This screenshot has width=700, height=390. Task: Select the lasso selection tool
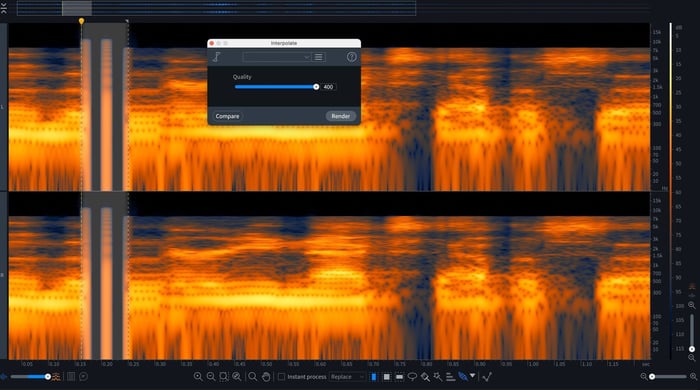(412, 377)
